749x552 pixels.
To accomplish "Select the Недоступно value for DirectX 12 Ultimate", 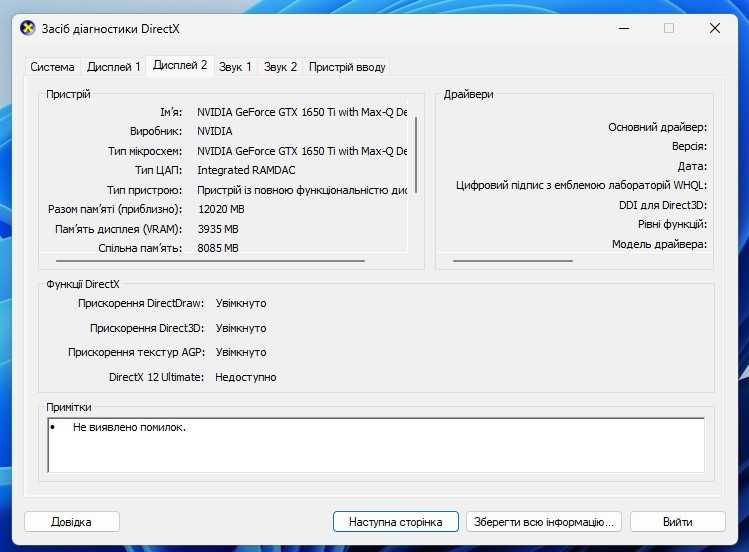I will 246,377.
